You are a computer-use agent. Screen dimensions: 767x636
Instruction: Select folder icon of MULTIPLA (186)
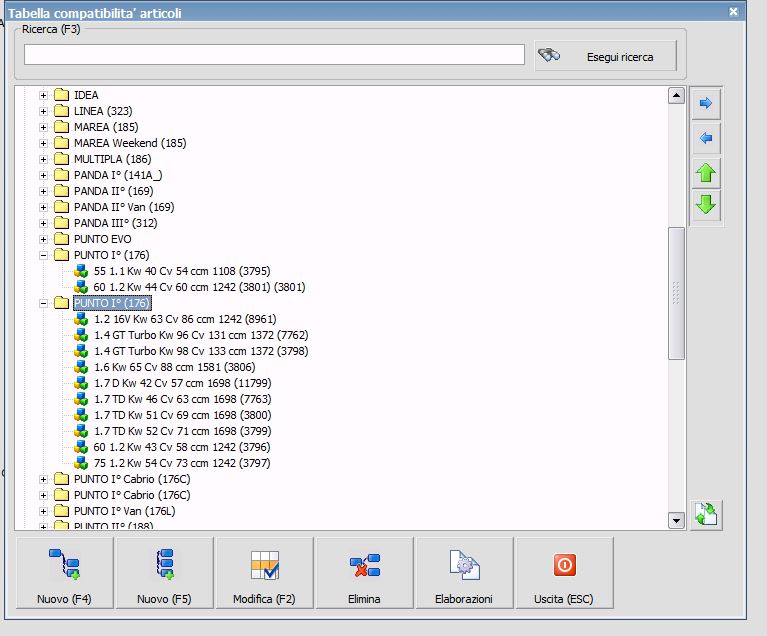62,159
